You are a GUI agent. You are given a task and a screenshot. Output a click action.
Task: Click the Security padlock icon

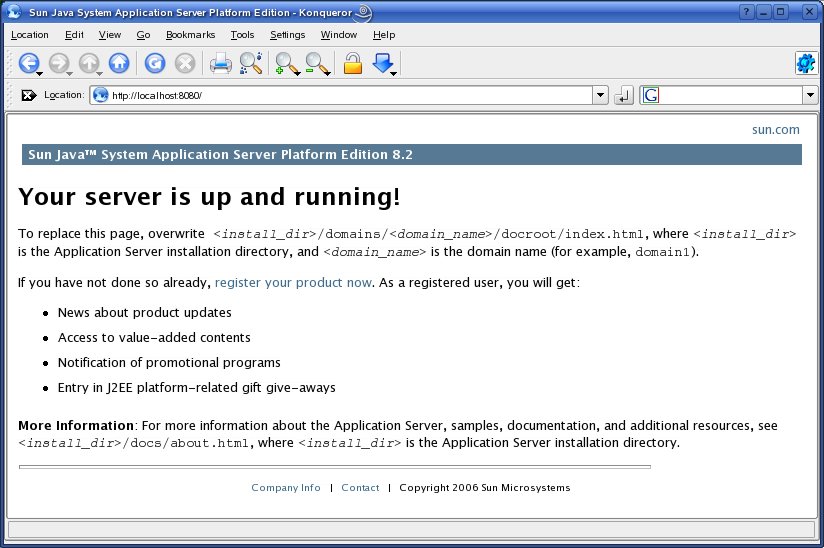pos(353,63)
